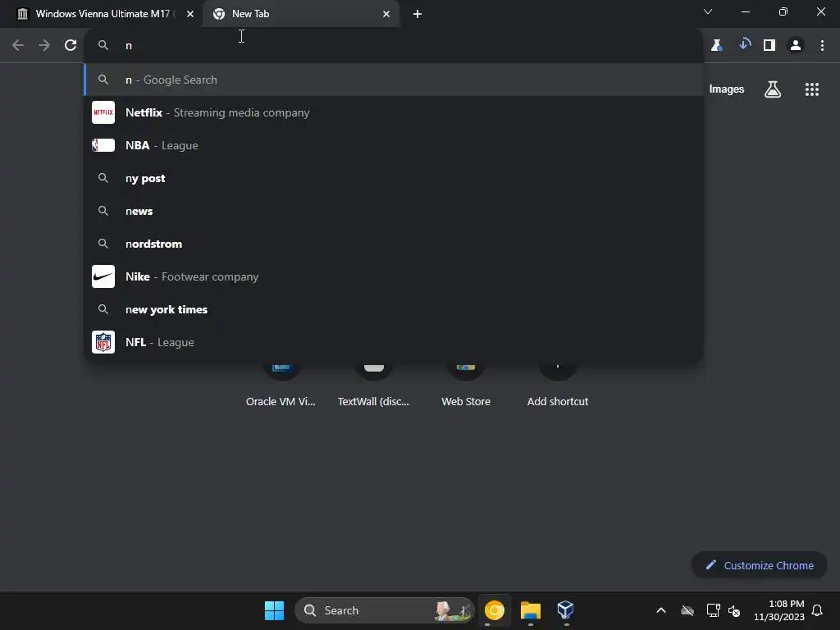The image size is (840, 630).
Task: Open network status tray icon
Action: click(713, 610)
